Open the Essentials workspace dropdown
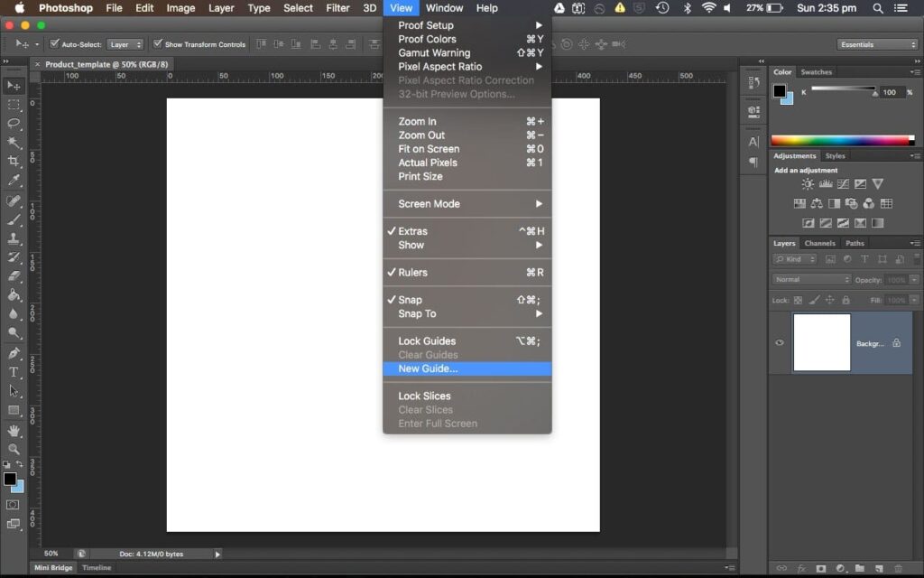924x578 pixels. (877, 43)
